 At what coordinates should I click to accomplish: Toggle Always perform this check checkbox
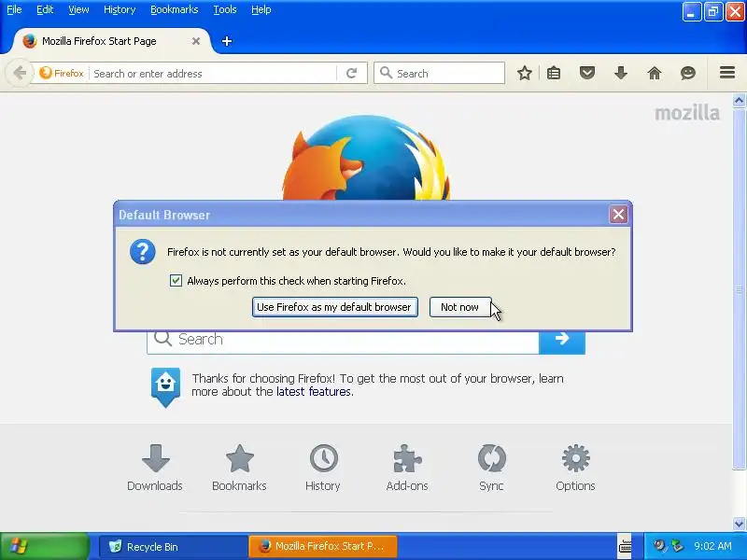pyautogui.click(x=176, y=281)
